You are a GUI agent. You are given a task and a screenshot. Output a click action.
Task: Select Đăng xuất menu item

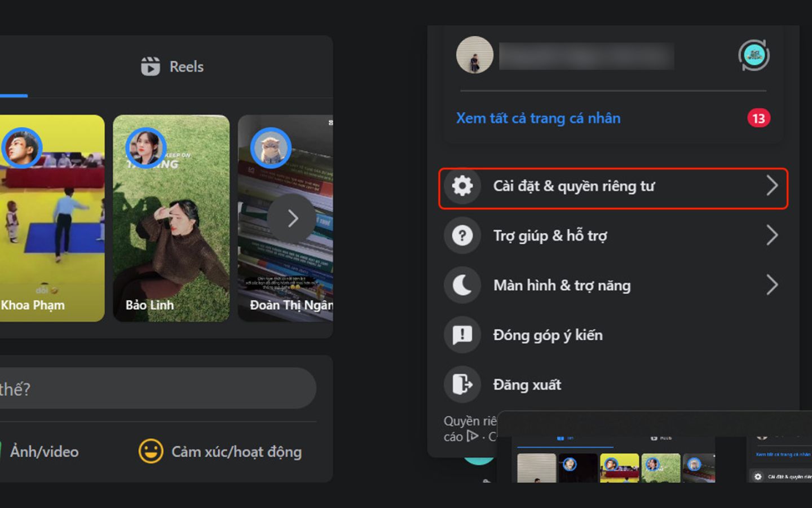[x=527, y=385]
